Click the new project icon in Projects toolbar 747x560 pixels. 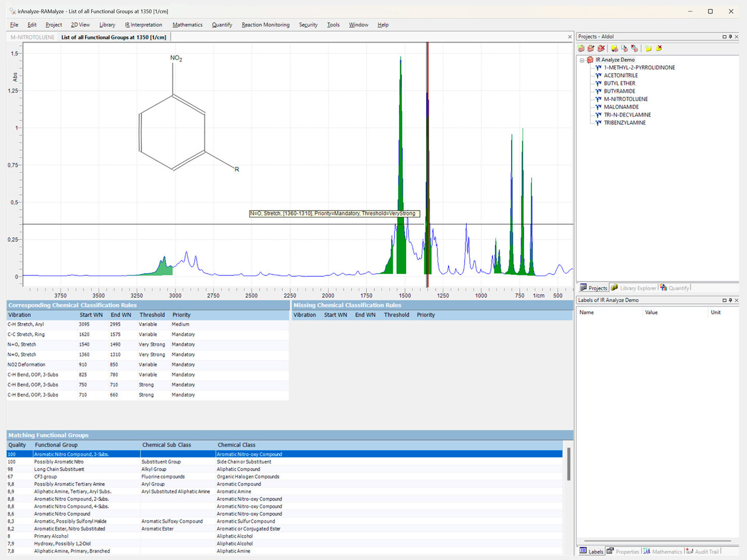(x=581, y=48)
